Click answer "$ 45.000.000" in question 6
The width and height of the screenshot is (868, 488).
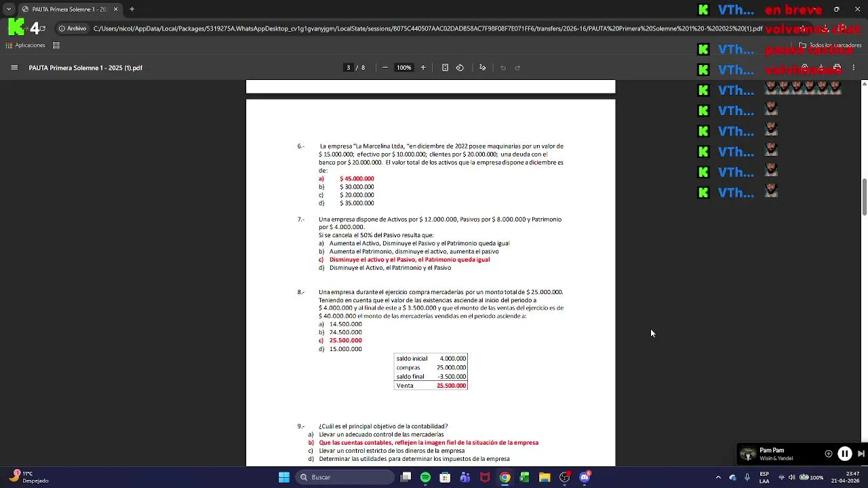click(357, 179)
